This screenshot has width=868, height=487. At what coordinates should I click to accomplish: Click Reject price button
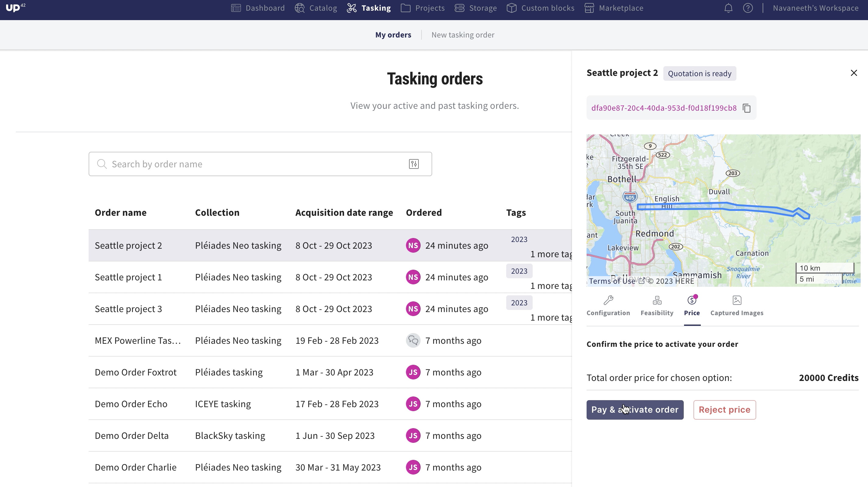724,409
